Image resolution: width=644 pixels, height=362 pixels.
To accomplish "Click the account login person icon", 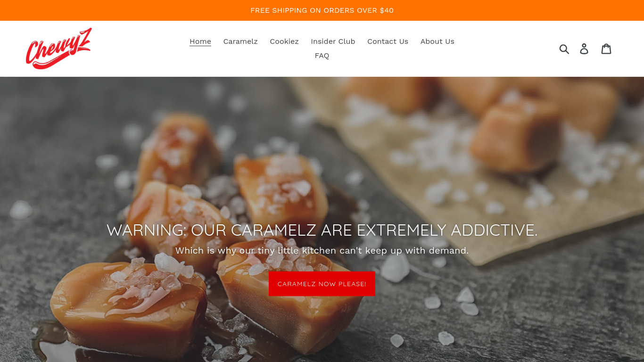I will point(584,49).
